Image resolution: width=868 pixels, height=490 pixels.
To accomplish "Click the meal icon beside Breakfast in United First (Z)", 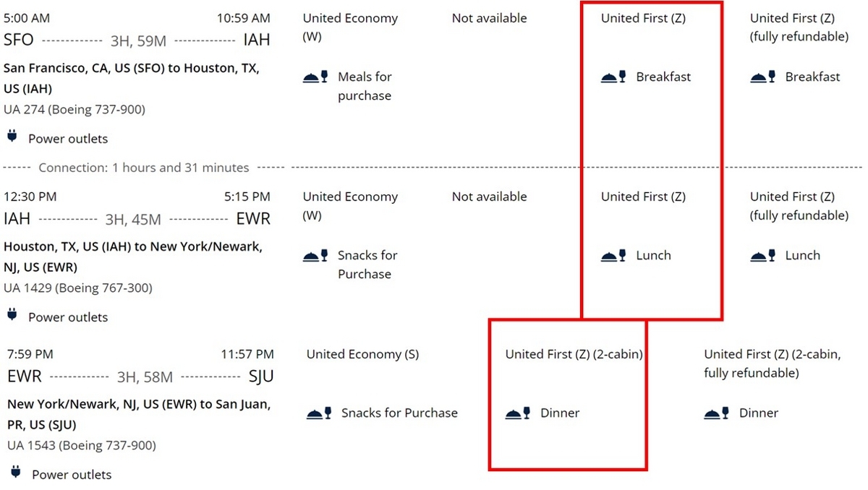I will click(613, 77).
